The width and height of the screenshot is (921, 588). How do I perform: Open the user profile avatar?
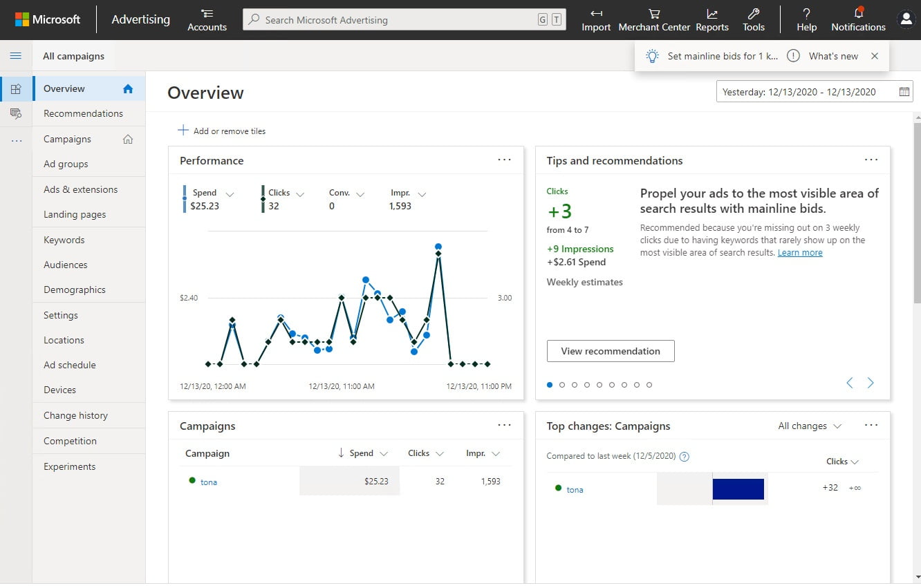click(x=906, y=19)
